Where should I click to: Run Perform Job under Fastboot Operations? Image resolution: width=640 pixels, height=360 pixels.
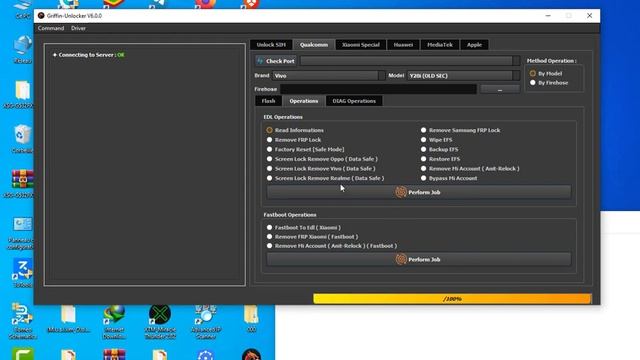[419, 260]
